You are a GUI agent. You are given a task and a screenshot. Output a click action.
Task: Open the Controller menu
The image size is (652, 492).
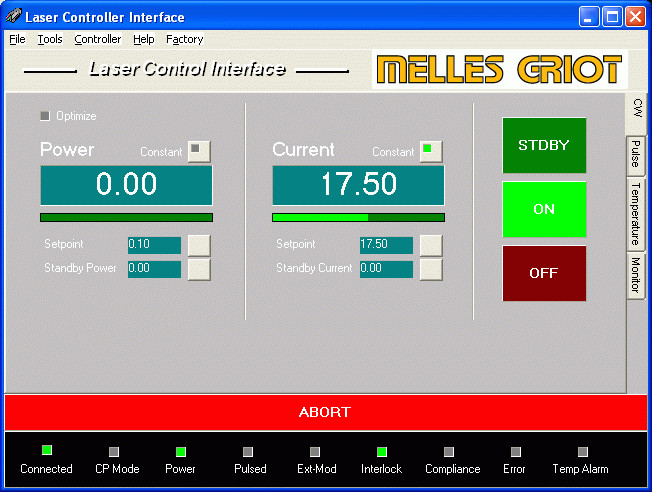click(x=98, y=39)
